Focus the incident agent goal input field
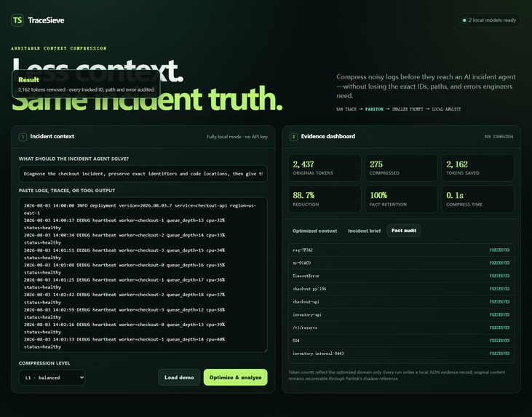The width and height of the screenshot is (532, 417). tap(143, 174)
